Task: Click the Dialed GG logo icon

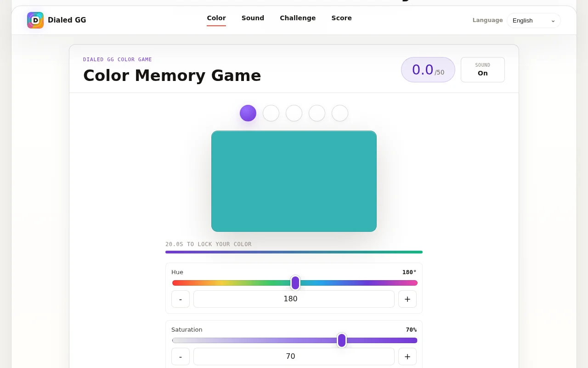Action: click(35, 20)
